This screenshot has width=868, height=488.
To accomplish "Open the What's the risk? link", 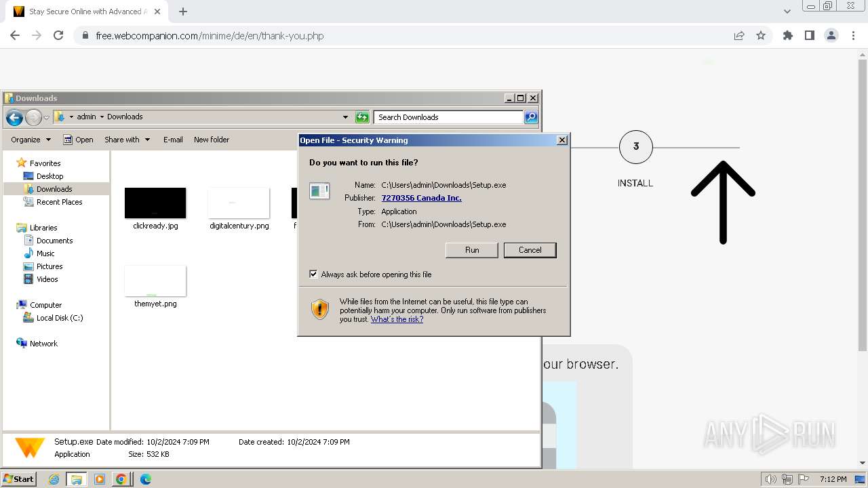I will tap(397, 319).
